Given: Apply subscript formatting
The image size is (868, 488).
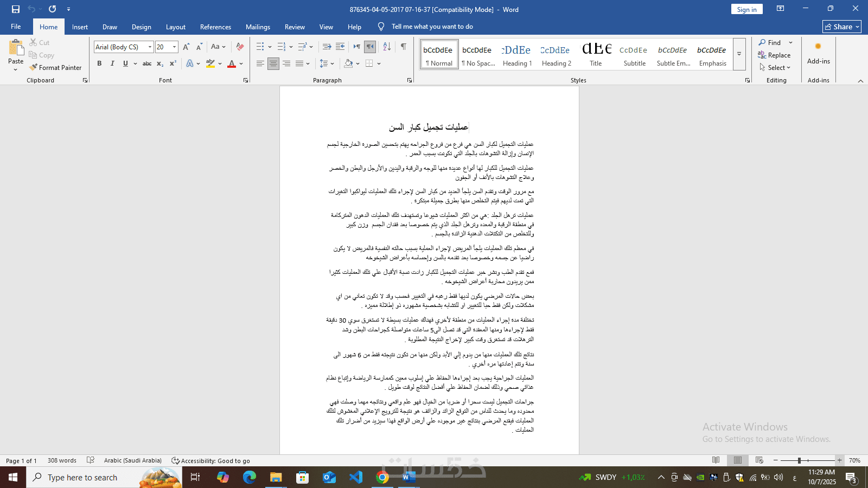Looking at the screenshot, I should click(160, 64).
